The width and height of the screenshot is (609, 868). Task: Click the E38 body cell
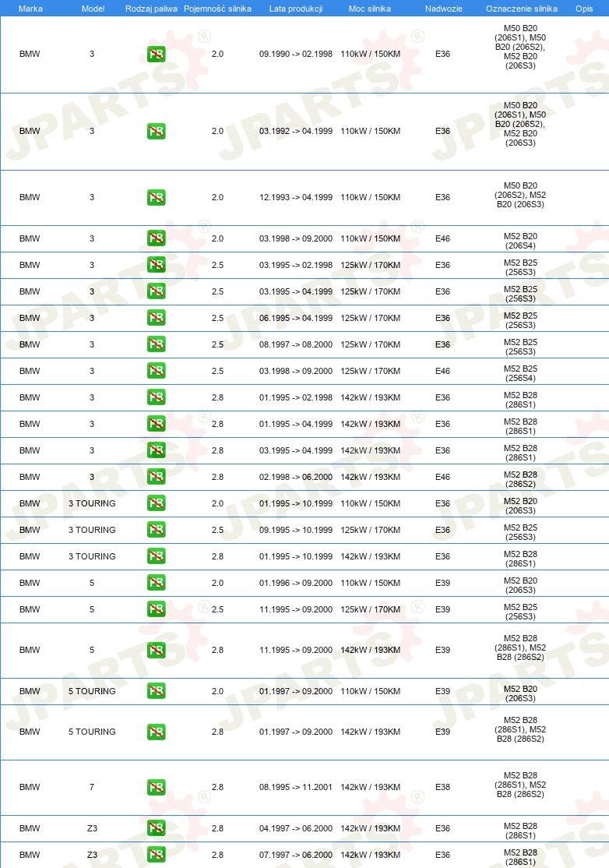coord(442,787)
